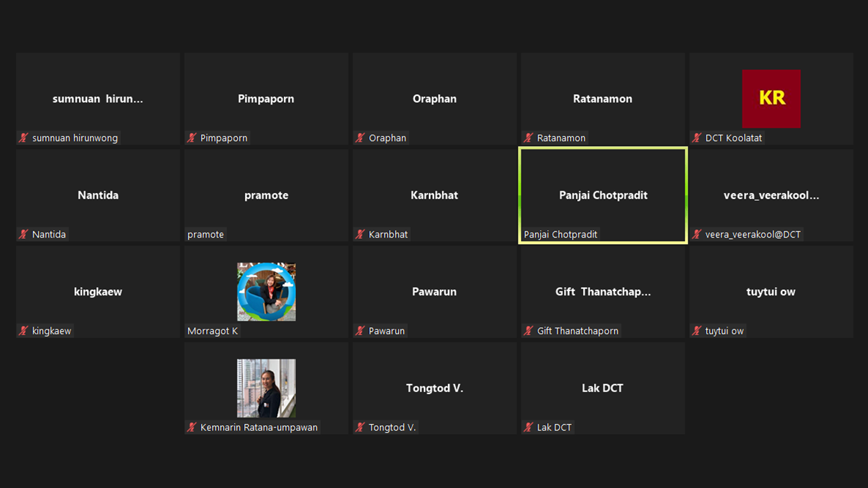
Task: Select the large kingkaew name
Action: click(x=98, y=292)
